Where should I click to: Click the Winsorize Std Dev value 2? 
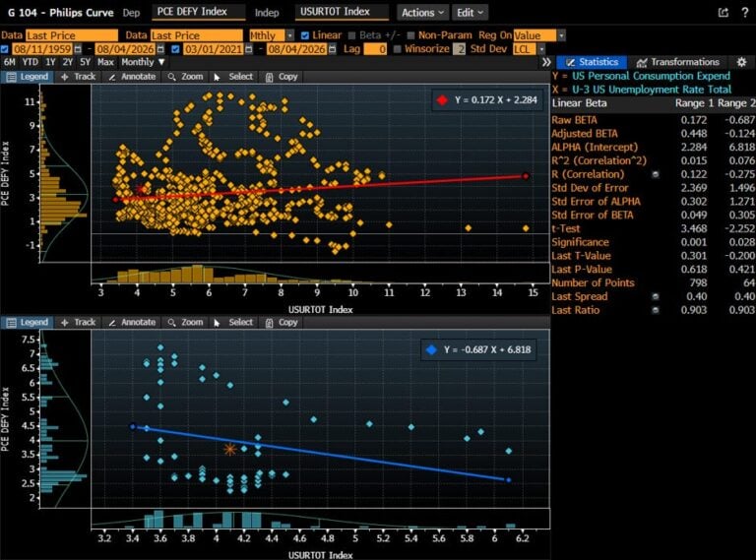pos(459,49)
